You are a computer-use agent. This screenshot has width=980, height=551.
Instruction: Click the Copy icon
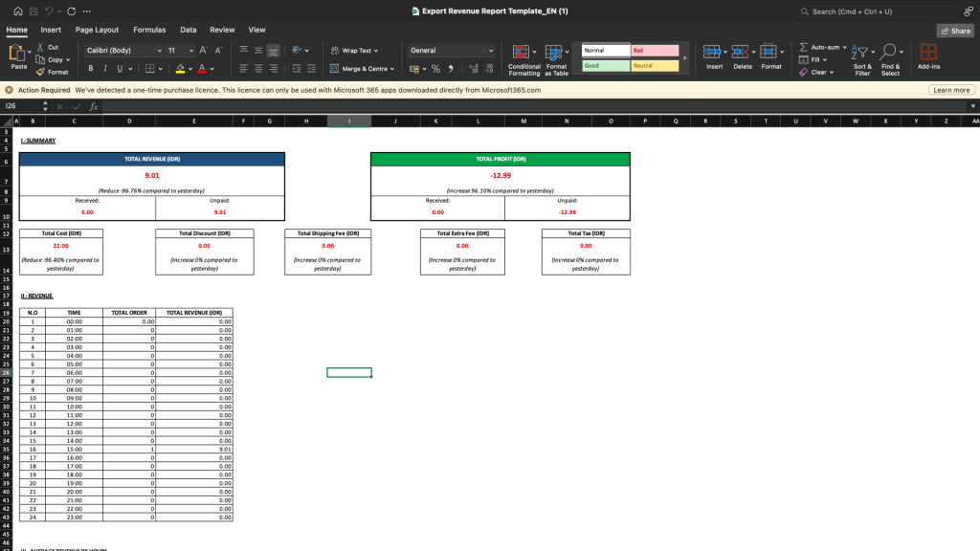point(40,59)
